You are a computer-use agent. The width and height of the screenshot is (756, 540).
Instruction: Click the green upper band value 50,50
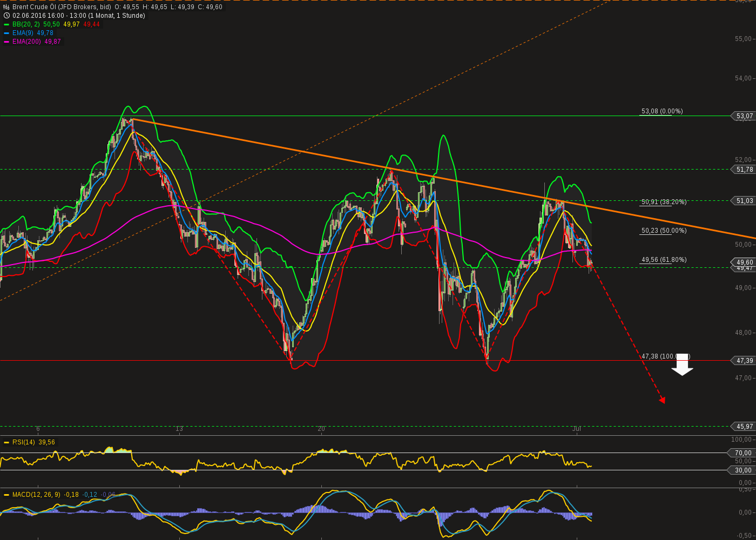pos(51,24)
